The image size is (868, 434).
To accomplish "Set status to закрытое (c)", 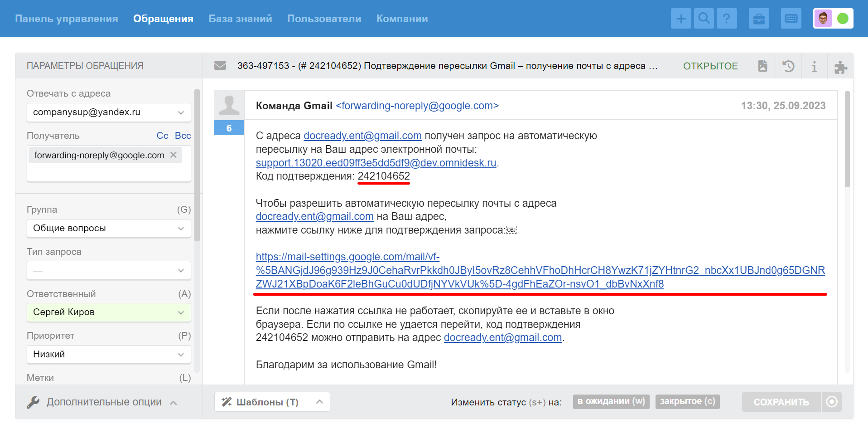I will click(688, 402).
